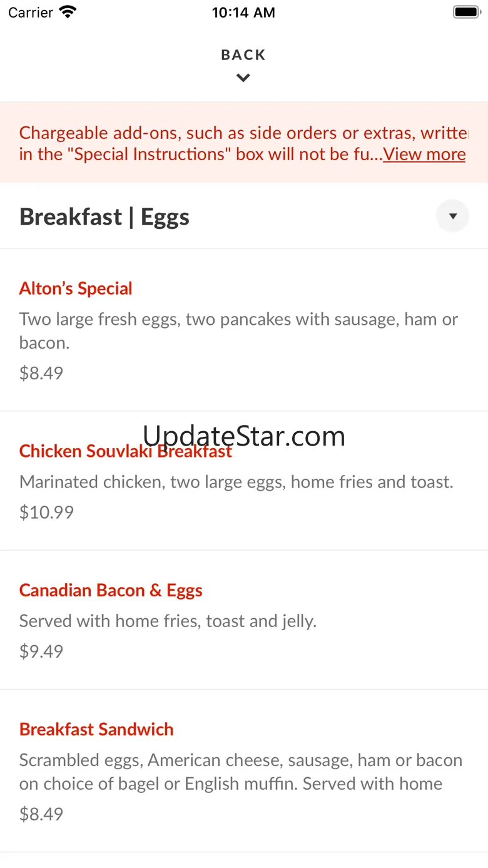
Task: Expand the notice via View more link
Action: point(424,155)
